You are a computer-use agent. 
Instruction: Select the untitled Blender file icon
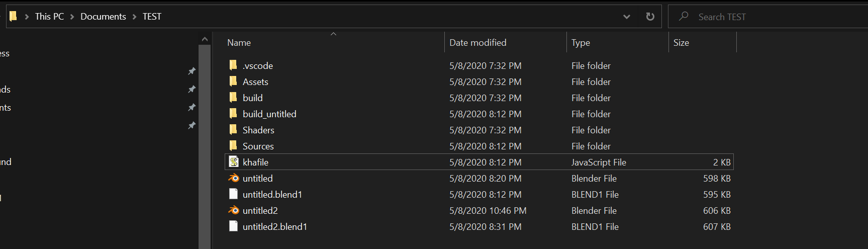coord(234,178)
